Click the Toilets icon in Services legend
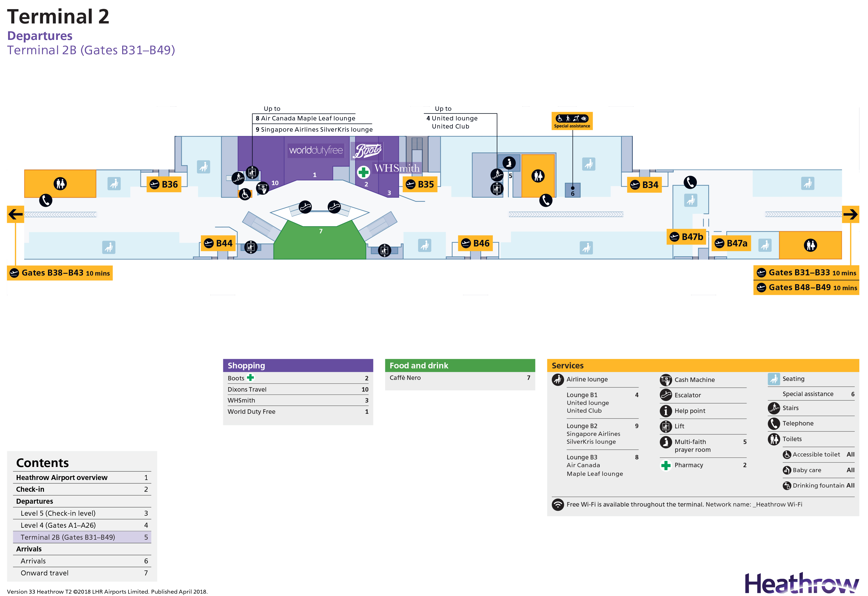 click(773, 439)
